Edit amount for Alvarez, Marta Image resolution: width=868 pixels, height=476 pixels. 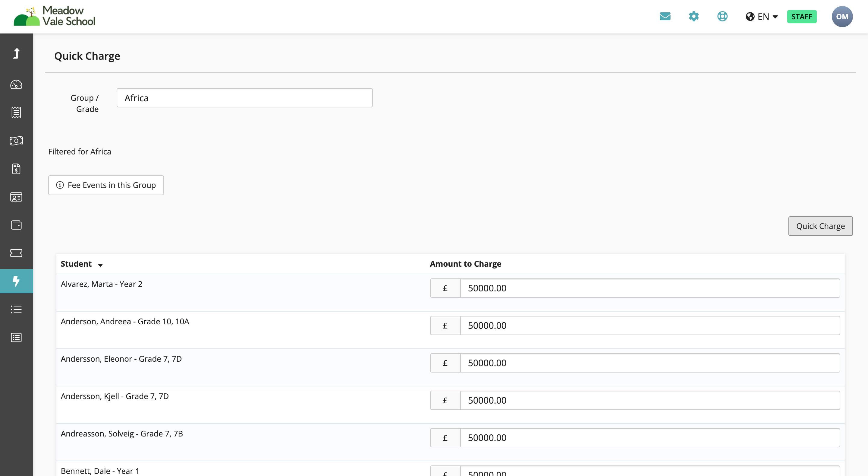tap(650, 288)
